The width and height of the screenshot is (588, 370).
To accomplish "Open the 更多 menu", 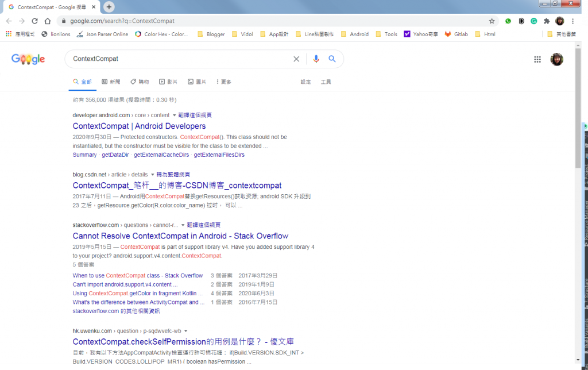I will coord(223,82).
